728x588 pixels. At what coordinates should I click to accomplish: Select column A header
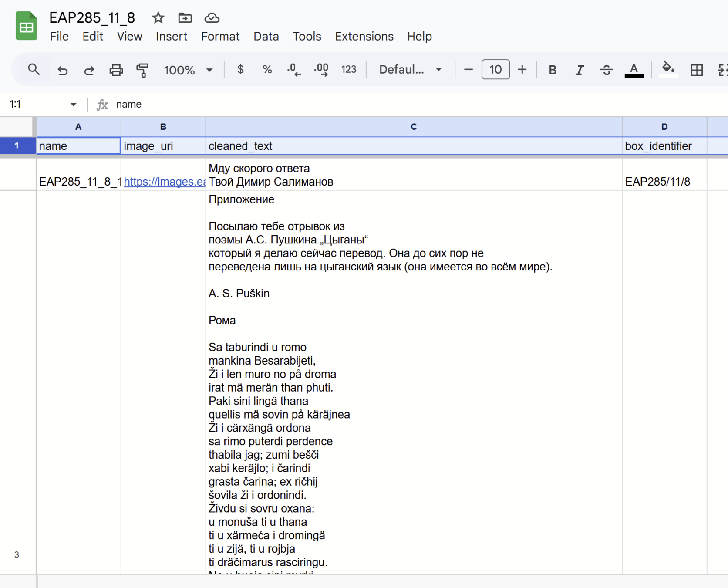coord(78,127)
